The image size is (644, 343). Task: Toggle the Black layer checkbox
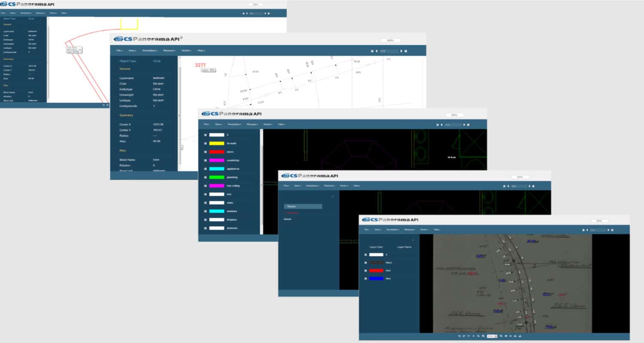click(x=366, y=262)
